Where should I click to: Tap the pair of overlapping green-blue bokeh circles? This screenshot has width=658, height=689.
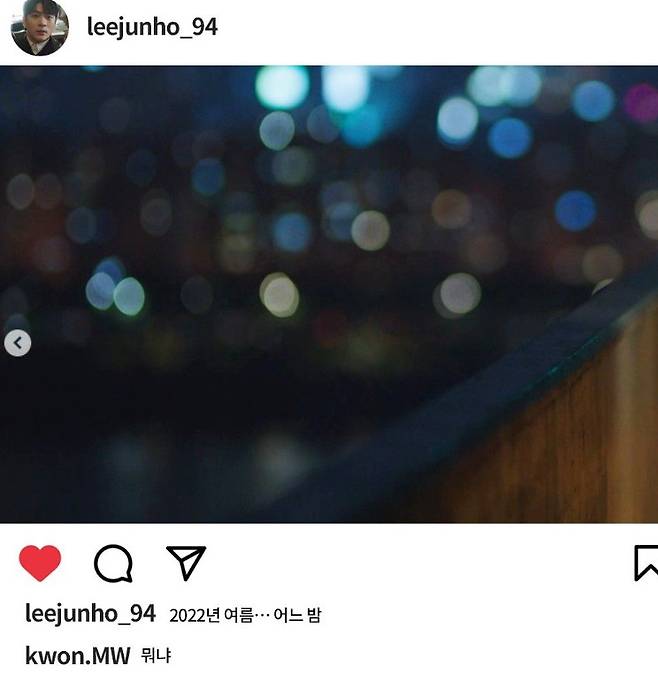point(115,292)
